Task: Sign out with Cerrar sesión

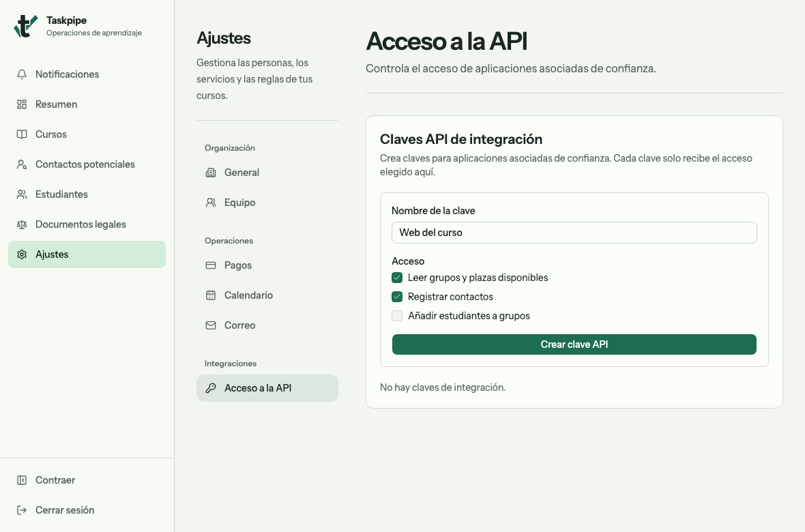Action: coord(87,510)
